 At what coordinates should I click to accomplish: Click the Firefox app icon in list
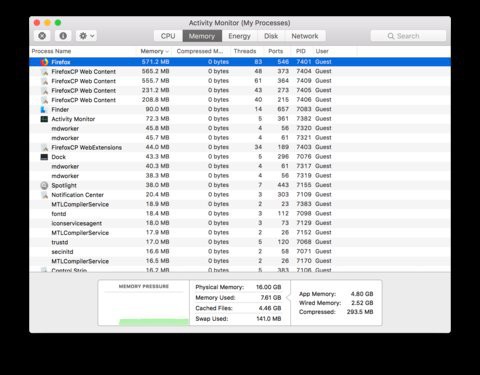[x=44, y=62]
